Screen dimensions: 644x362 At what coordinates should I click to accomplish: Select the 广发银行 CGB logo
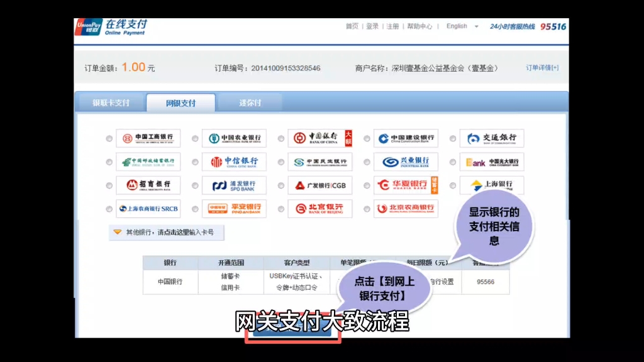(x=320, y=185)
